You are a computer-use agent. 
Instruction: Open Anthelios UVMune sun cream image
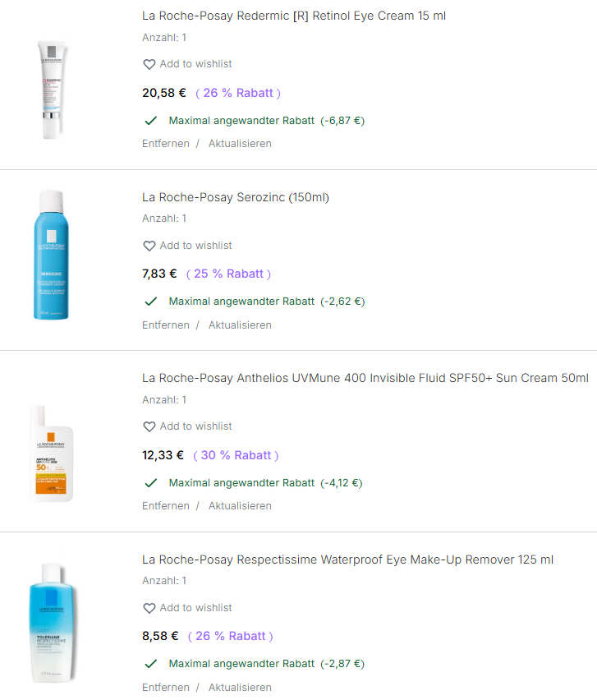51,452
